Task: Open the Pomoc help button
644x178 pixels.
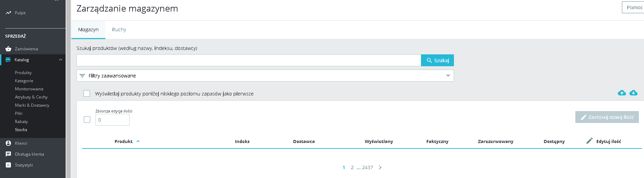Action: (633, 7)
